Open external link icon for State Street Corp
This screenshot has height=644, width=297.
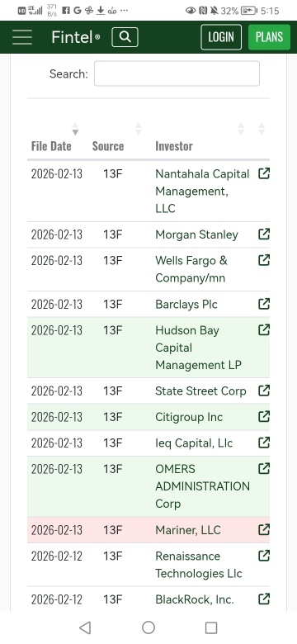point(264,391)
